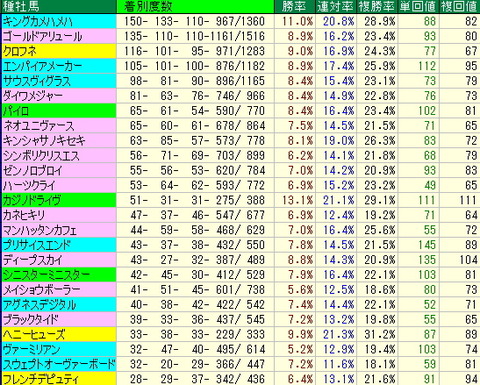This screenshot has height=385, width=480.
Task: Click the 複勝率 column header
Action: coord(377,6)
